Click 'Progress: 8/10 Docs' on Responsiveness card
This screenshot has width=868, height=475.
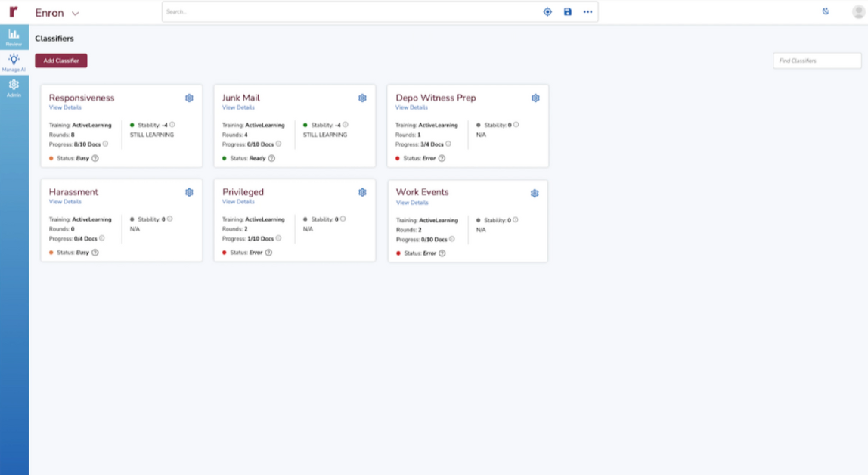(75, 144)
